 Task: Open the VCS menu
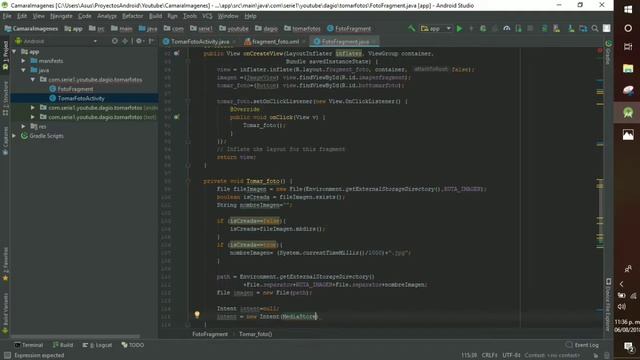(207, 16)
